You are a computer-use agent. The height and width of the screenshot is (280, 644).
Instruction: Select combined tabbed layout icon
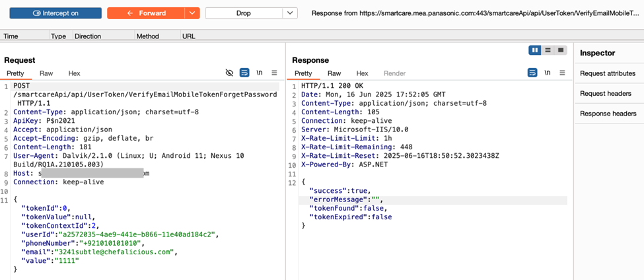(561, 50)
